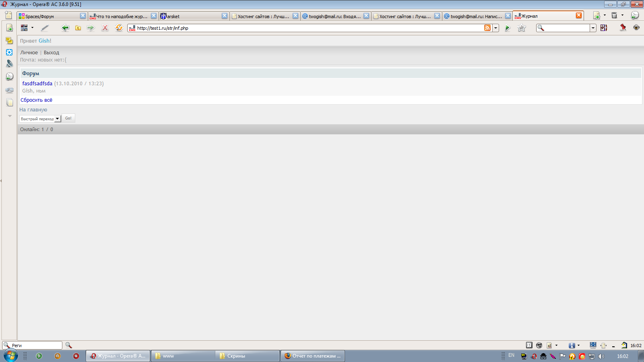
Task: Click the Opera icon in system tray
Action: 534,356
